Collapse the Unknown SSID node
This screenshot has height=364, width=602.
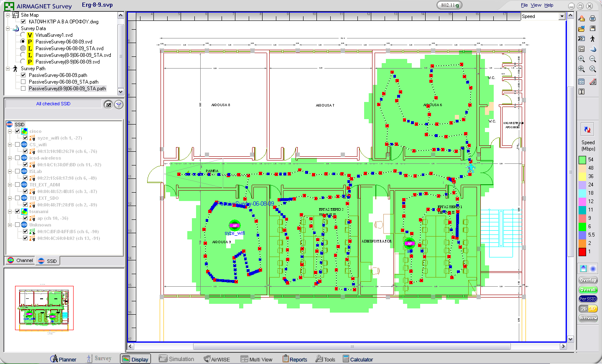10,225
